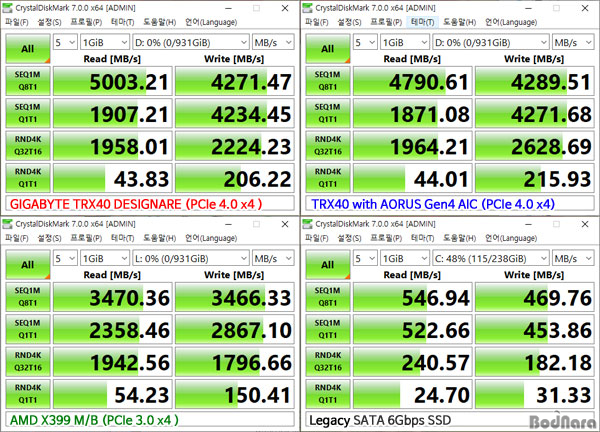Start SEQ1M Q1T1 test in GIGABYTE TRX40 window
The height and width of the screenshot is (432, 600).
tap(28, 113)
